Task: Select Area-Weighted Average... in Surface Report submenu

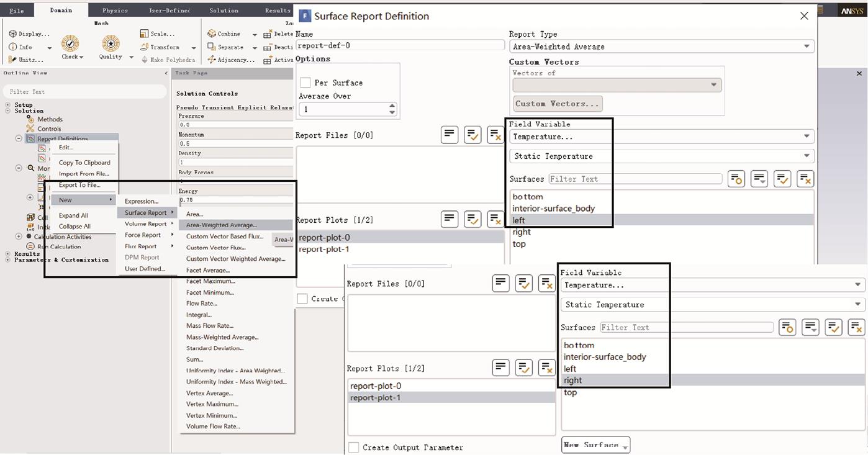Action: point(221,225)
